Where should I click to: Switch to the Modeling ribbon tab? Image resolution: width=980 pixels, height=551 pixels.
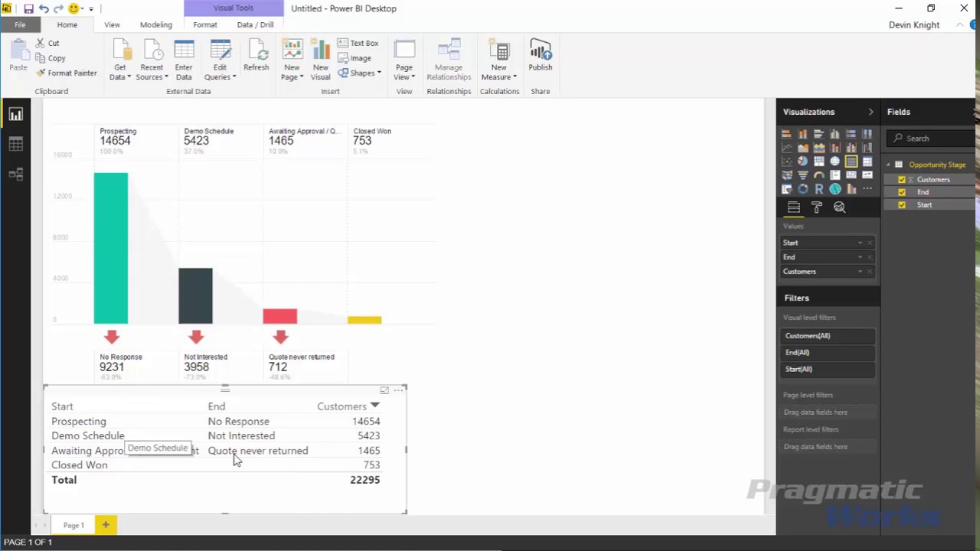point(156,24)
